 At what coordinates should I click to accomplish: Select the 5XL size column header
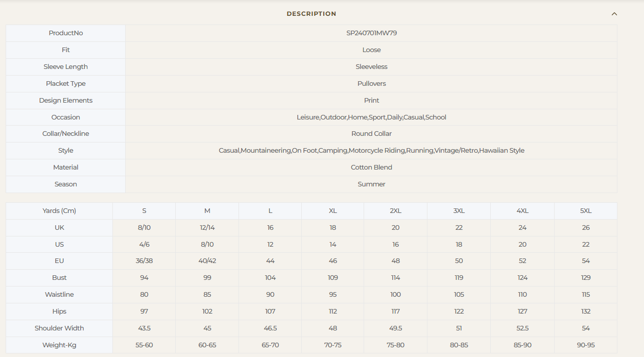pyautogui.click(x=585, y=211)
